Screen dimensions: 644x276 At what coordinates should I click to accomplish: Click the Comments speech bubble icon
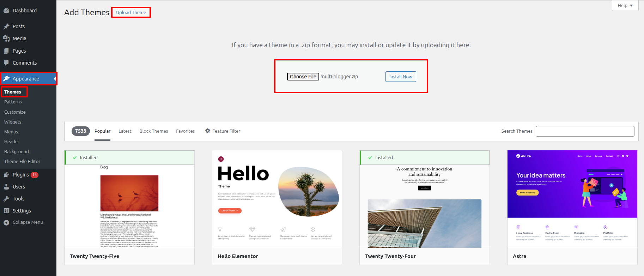click(x=6, y=63)
